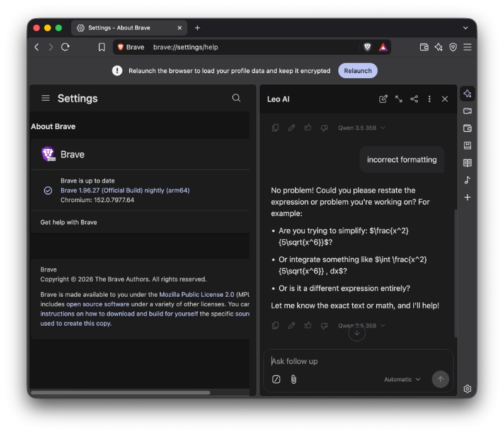Thumbs down the upper Leo response
The height and width of the screenshot is (434, 504).
(324, 128)
